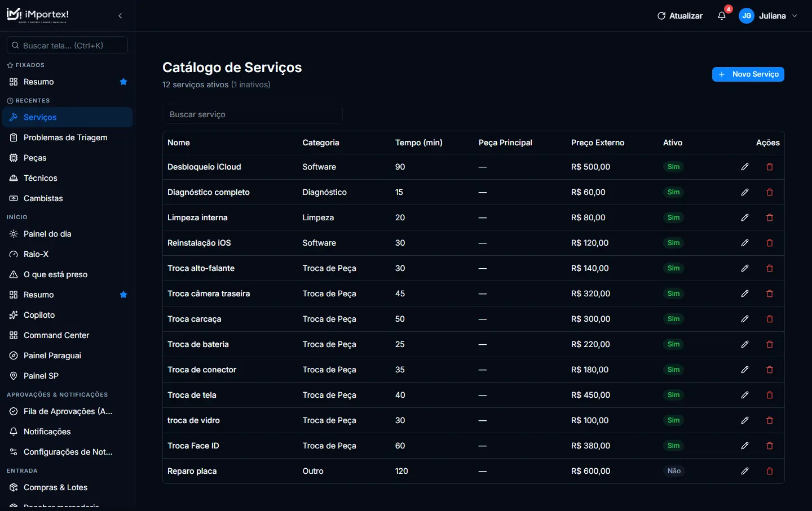This screenshot has height=511, width=812.
Task: Open the Técnicos page
Action: (68, 178)
